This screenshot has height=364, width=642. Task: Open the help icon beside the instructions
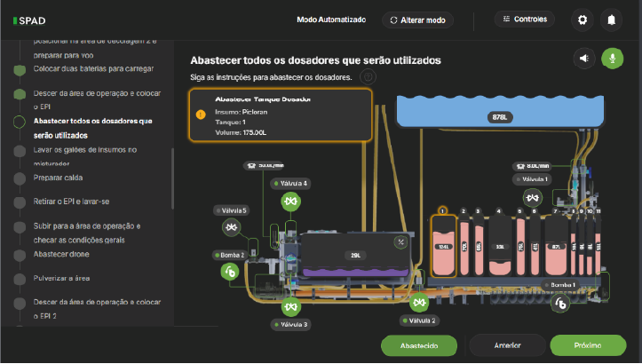(368, 77)
